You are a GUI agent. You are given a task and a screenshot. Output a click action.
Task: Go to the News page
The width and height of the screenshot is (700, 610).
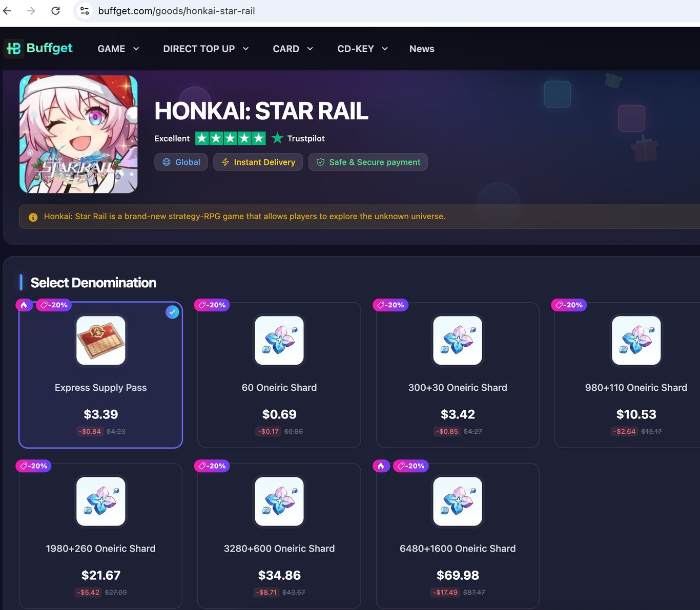click(x=422, y=49)
